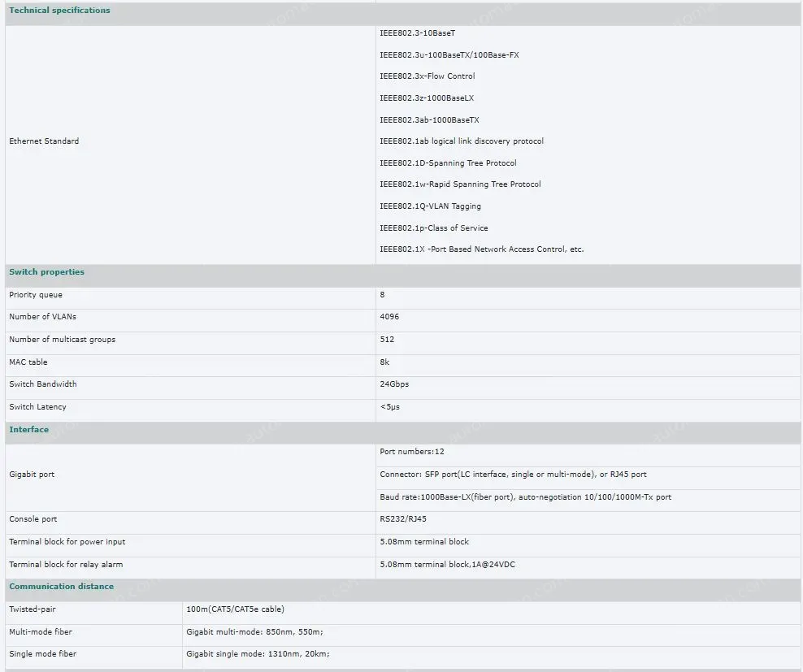Click the Terminal block for relay alarm label
Image resolution: width=803 pixels, height=672 pixels.
pos(66,565)
